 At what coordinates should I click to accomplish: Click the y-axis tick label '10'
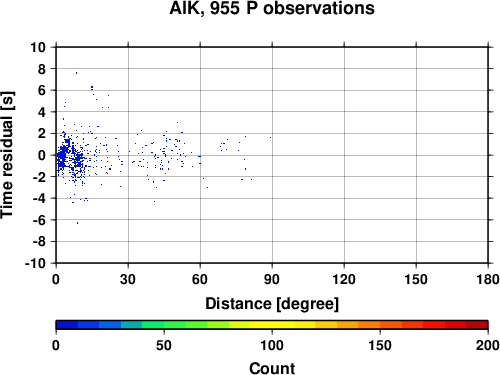point(38,47)
